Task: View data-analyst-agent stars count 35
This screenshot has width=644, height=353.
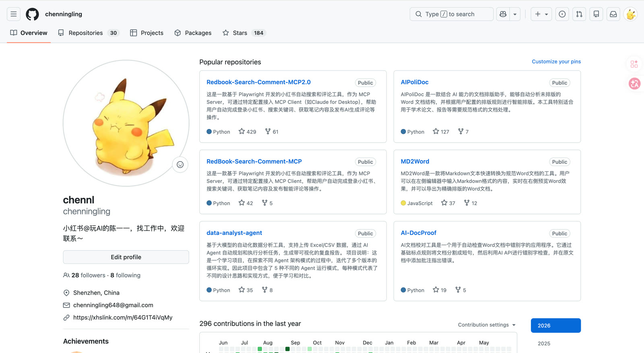Action: pyautogui.click(x=246, y=290)
